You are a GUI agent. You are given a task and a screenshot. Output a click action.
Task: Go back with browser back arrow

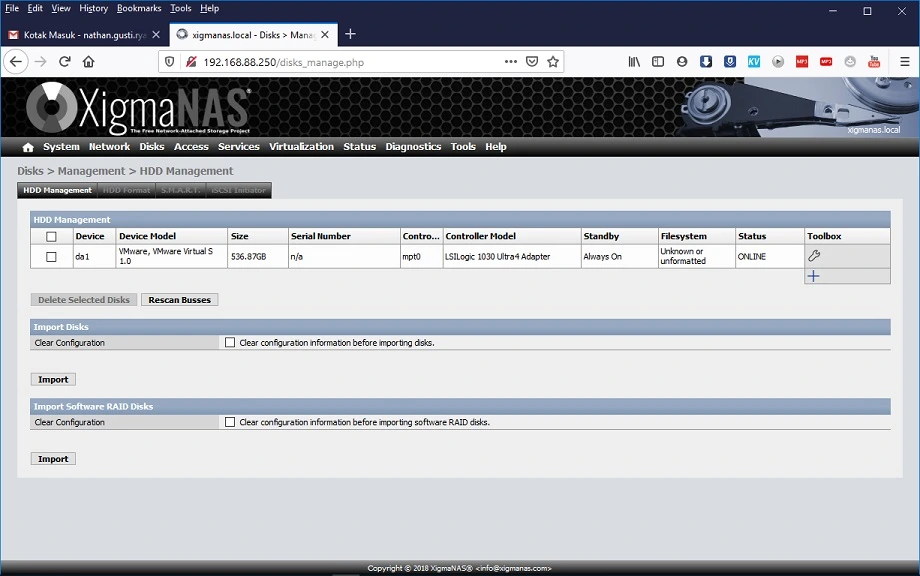16,62
